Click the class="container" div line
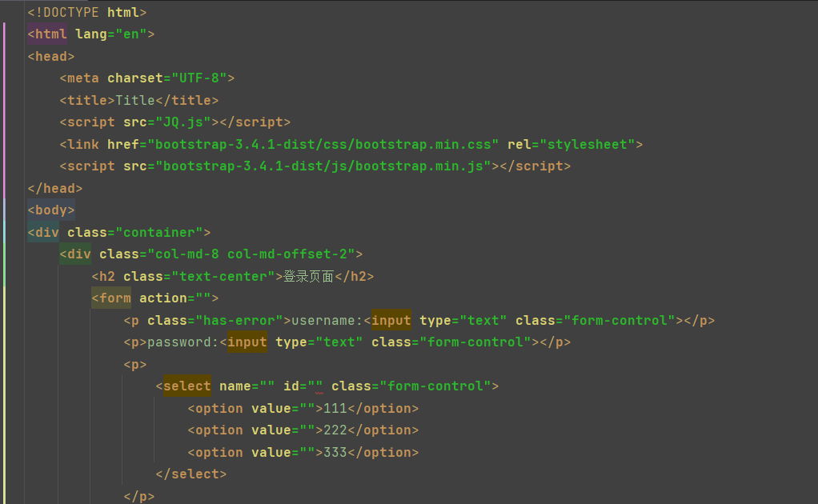 coord(119,233)
